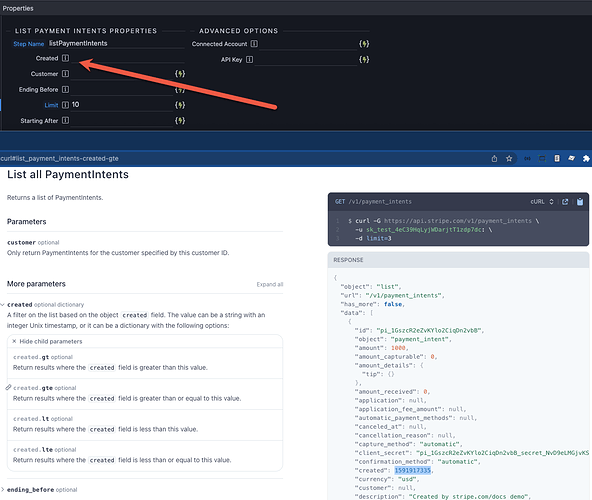Open the cURL language selector
The height and width of the screenshot is (500, 592).
tap(542, 202)
